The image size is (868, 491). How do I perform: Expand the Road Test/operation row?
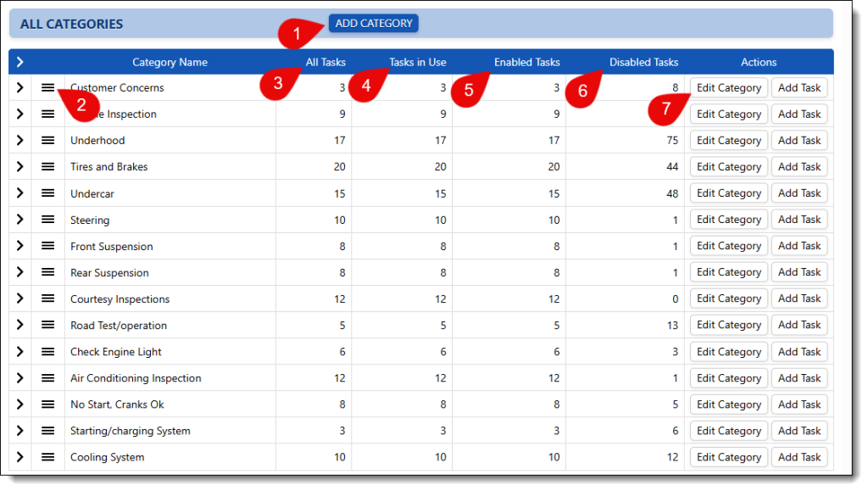pyautogui.click(x=20, y=325)
